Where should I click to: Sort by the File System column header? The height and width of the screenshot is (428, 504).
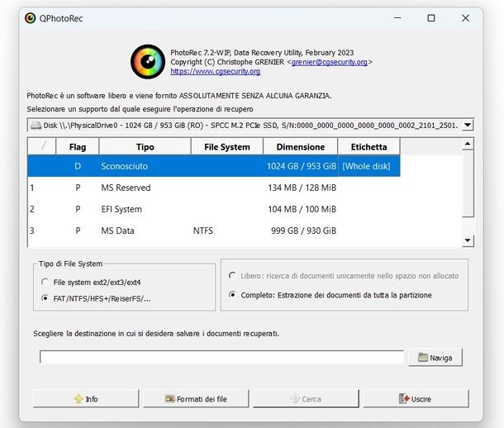click(x=227, y=147)
